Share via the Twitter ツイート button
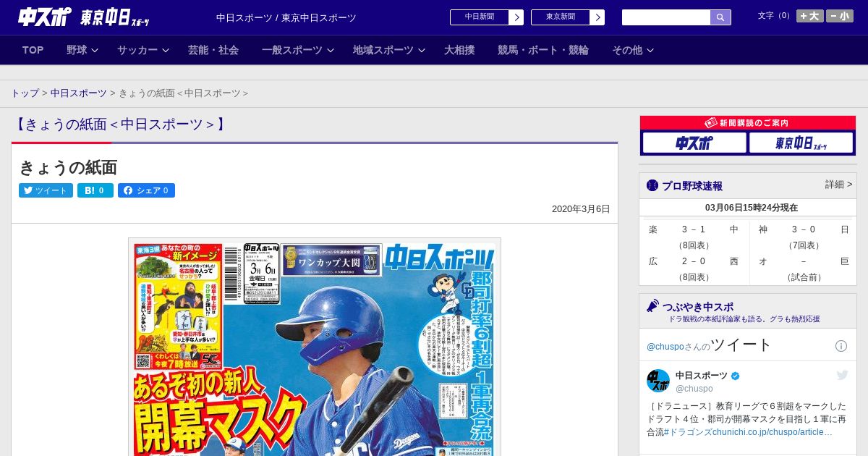The height and width of the screenshot is (456, 868). 46,190
